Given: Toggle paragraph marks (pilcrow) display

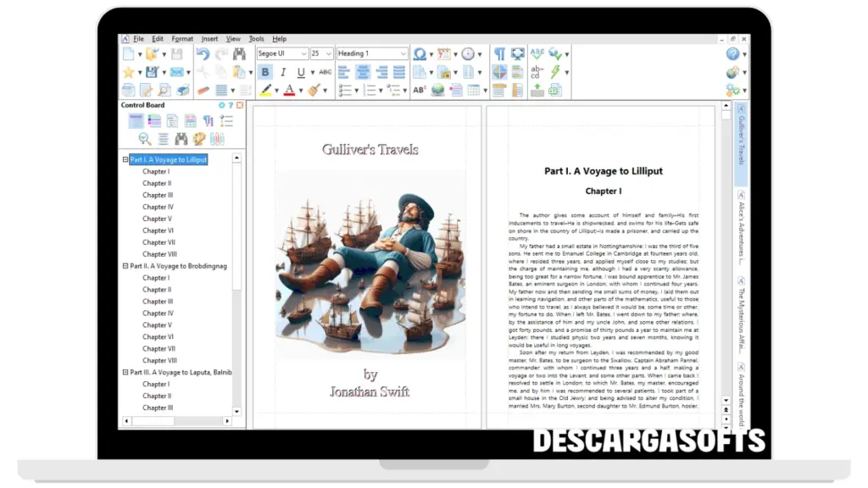Looking at the screenshot, I should pos(499,53).
